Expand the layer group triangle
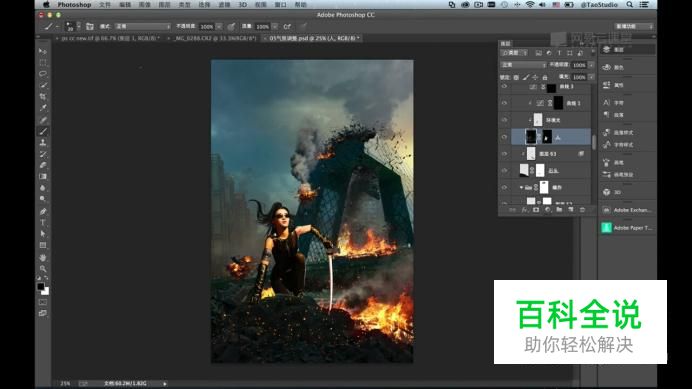This screenshot has height=389, width=692. (521, 187)
